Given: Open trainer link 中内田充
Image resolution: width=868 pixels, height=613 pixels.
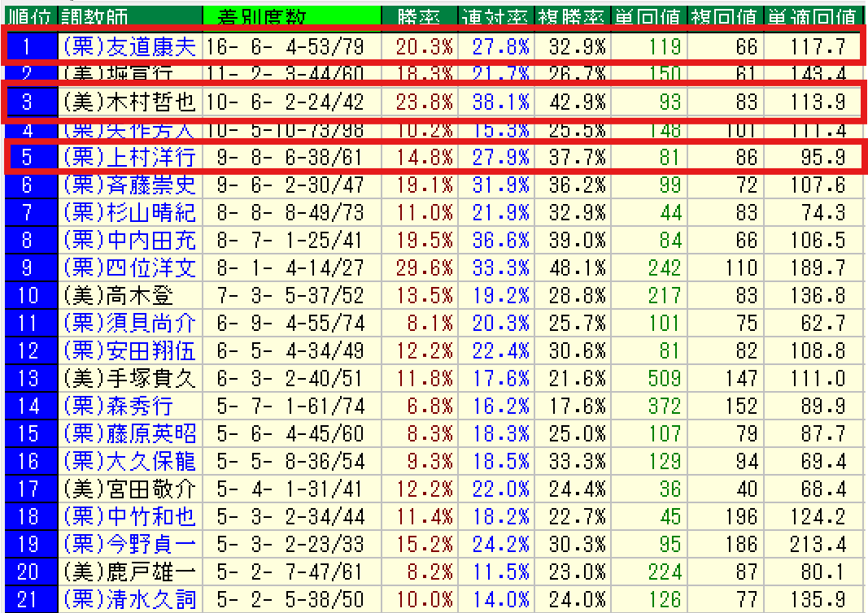Looking at the screenshot, I should pos(129,240).
